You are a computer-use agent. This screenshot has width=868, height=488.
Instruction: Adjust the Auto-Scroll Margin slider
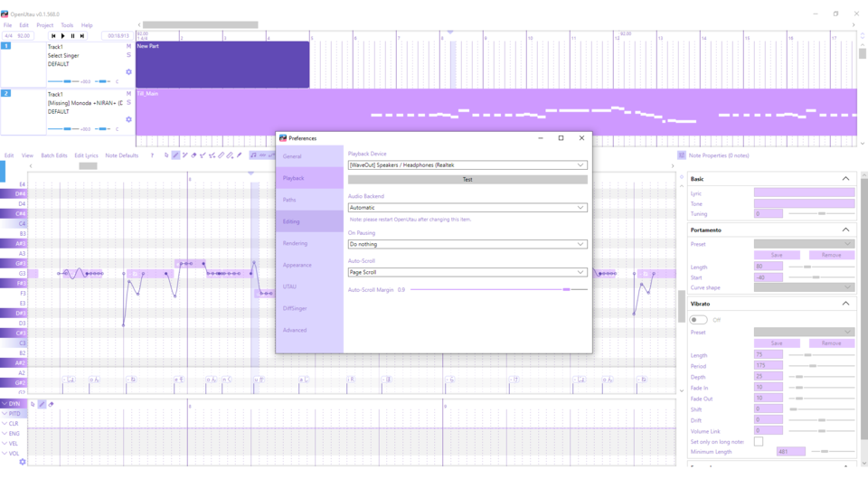(x=566, y=289)
